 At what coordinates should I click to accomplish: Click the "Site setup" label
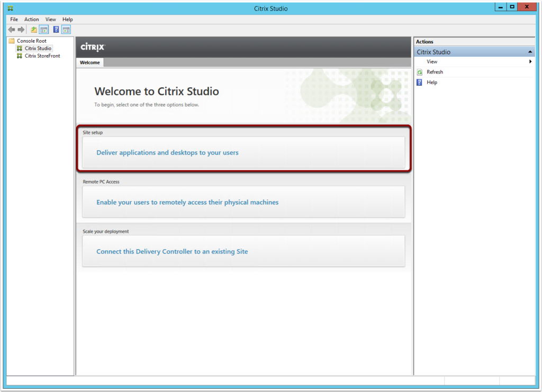pyautogui.click(x=93, y=133)
